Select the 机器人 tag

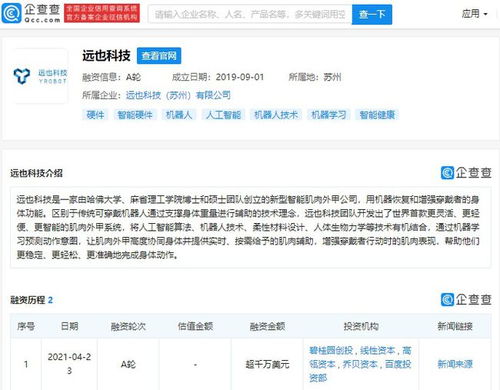tap(179, 115)
